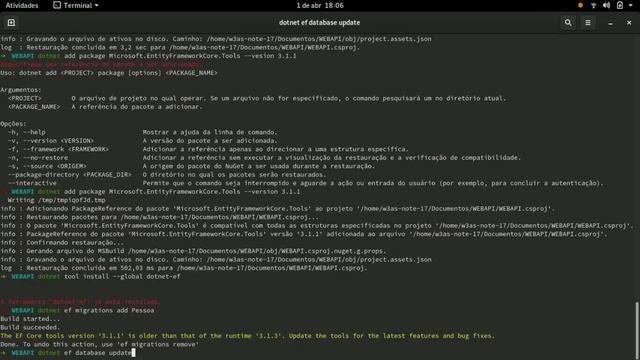The height and width of the screenshot is (360, 640).
Task: Click the terminal vertical scrollbar
Action: click(637, 330)
